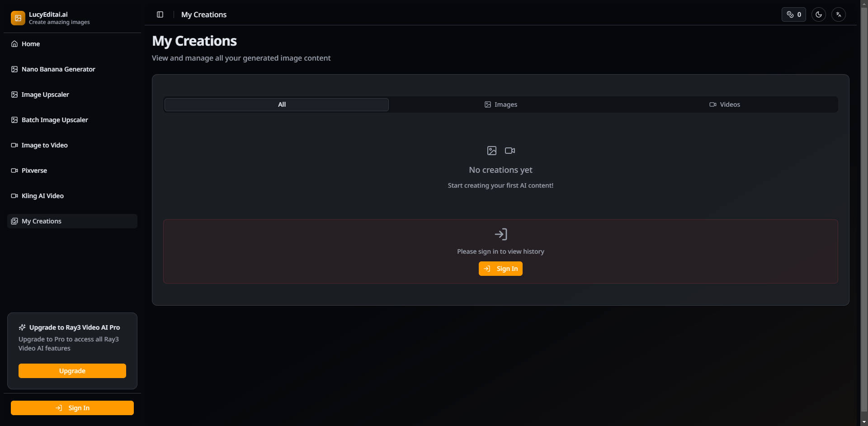Screen dimensions: 868x426
Task: Open the Pixverse video tool
Action: (x=34, y=170)
